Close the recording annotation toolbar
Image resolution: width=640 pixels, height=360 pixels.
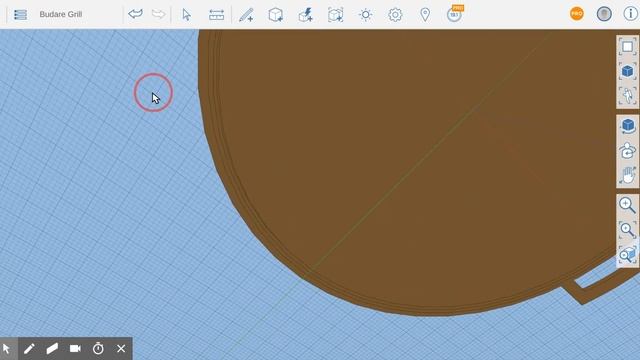tap(121, 349)
